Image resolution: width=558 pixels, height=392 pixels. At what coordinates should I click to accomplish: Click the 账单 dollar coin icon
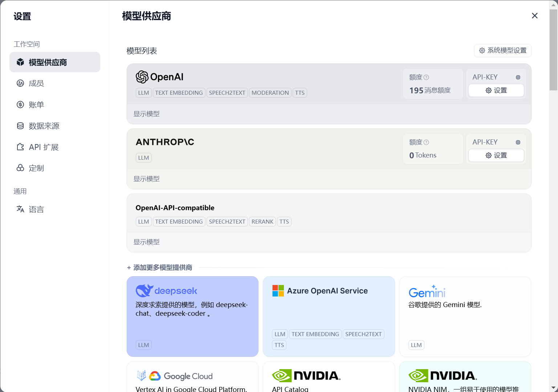click(x=20, y=105)
